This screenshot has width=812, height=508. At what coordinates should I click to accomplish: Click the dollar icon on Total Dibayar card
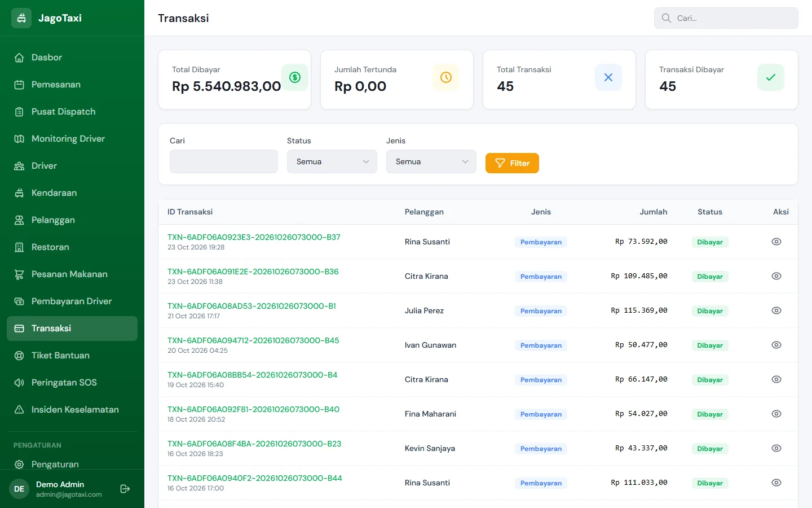pos(295,77)
